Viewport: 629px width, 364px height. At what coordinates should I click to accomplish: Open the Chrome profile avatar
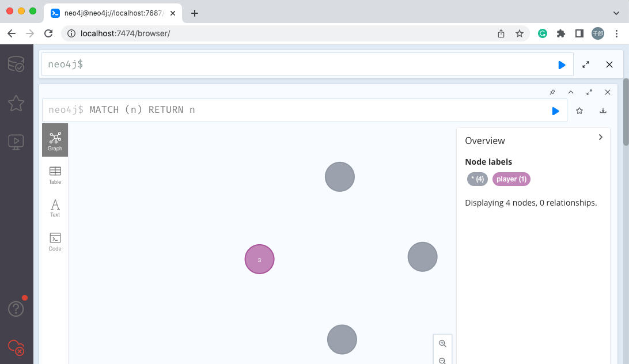[x=598, y=34]
